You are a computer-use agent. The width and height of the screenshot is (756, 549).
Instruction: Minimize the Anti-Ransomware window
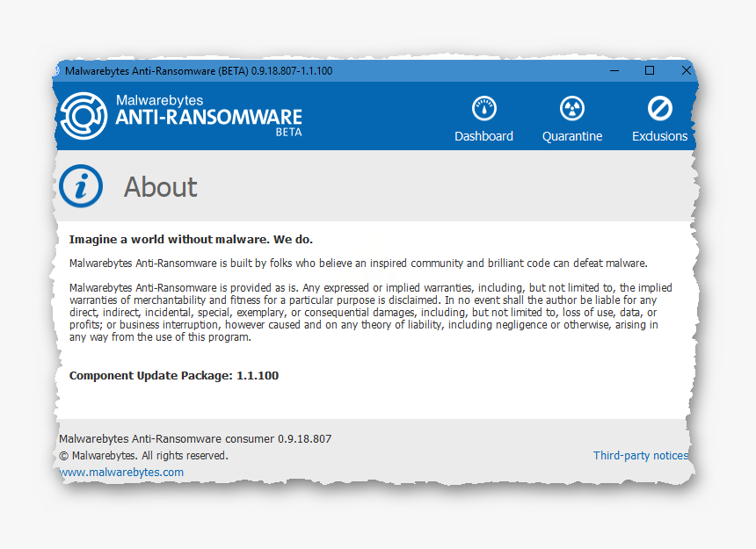(613, 70)
